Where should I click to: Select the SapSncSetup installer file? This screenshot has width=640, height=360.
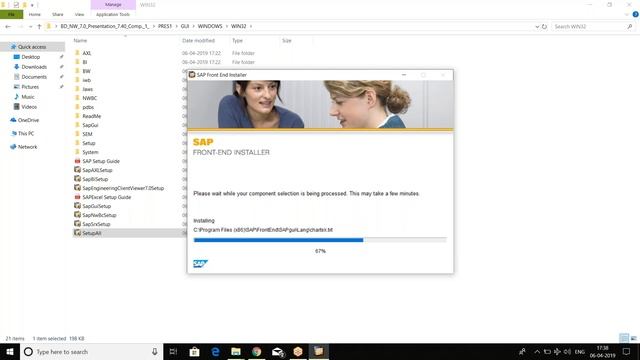[x=96, y=224]
